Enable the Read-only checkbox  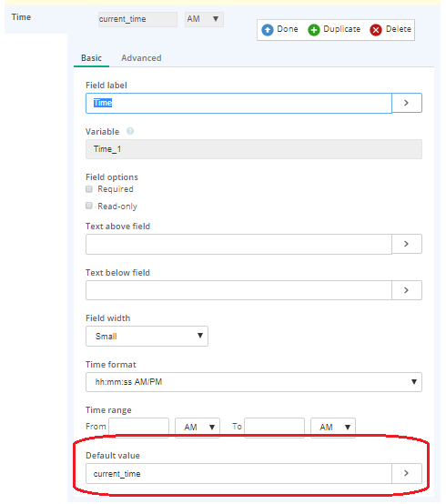click(x=89, y=206)
